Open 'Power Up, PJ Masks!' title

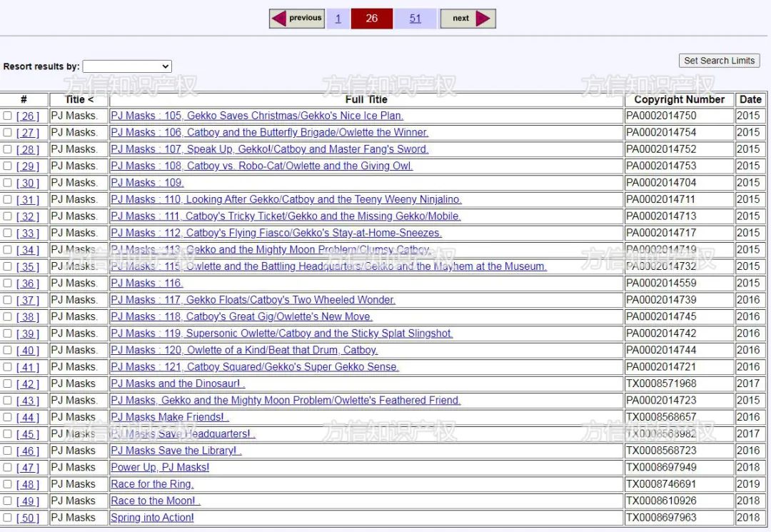click(x=160, y=467)
